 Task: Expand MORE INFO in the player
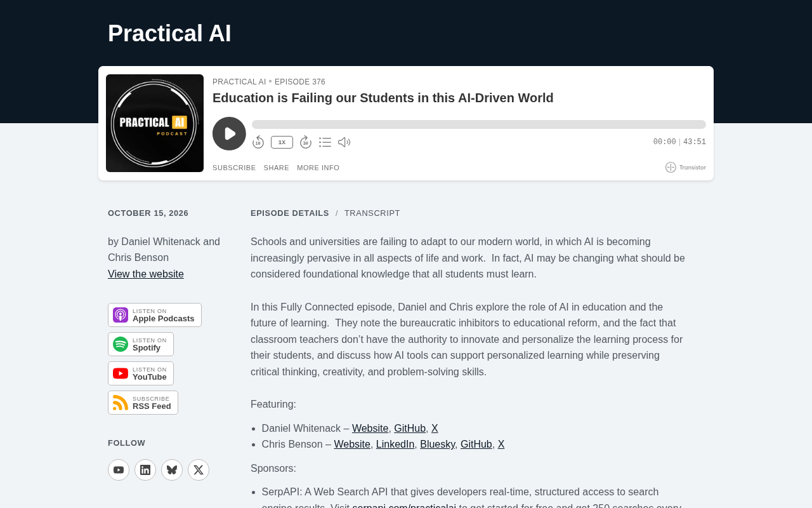[x=318, y=168]
